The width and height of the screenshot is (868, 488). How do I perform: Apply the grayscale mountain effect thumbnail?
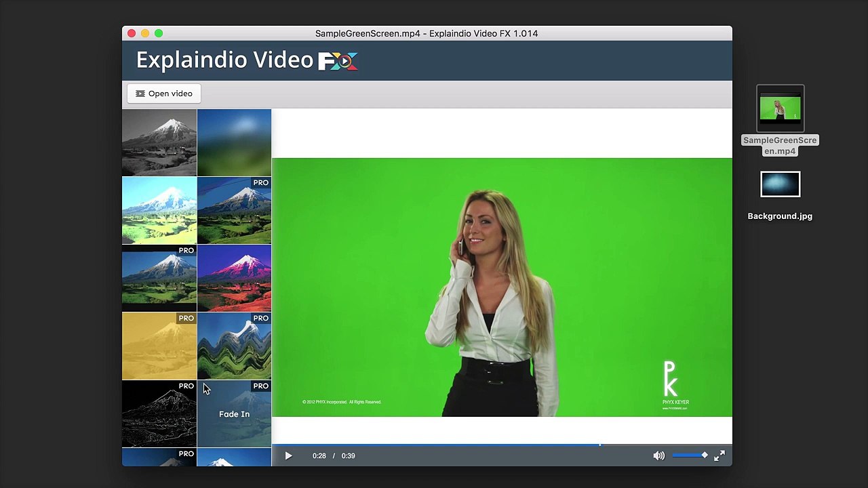(x=159, y=142)
